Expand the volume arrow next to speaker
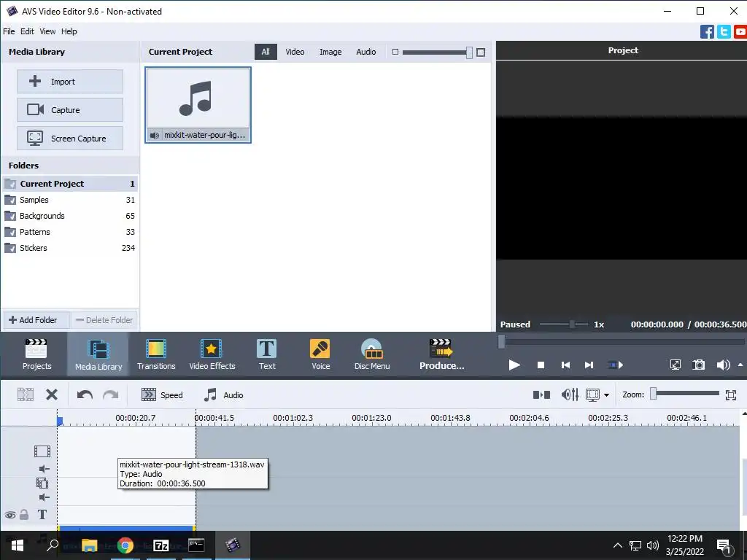 [740, 365]
